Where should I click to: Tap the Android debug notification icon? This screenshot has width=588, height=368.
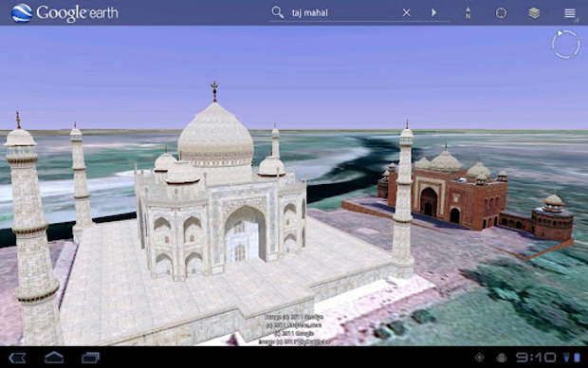502,358
